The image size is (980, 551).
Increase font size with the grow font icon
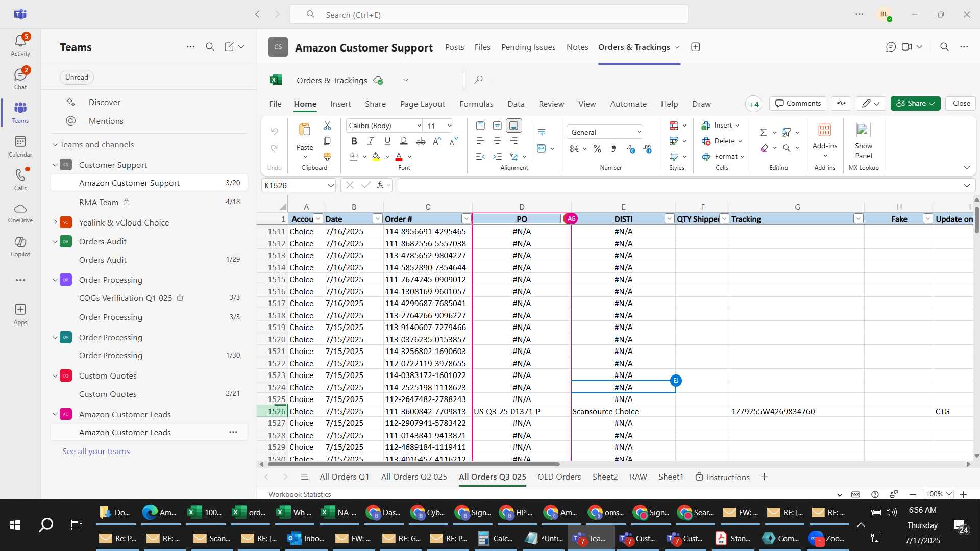tap(437, 141)
